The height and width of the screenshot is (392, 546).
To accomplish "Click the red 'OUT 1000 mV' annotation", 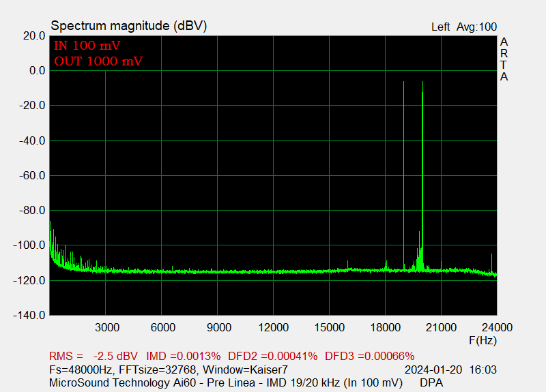I will 98,61.
